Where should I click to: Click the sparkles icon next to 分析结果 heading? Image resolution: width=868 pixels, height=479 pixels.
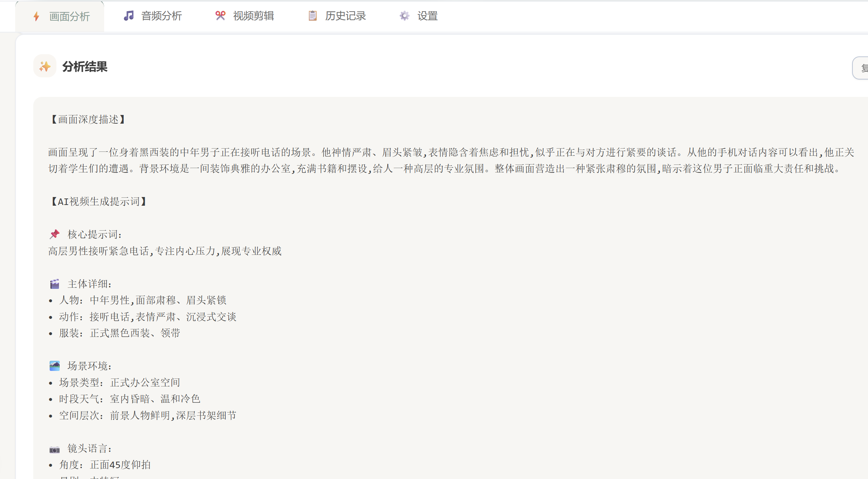click(x=44, y=66)
